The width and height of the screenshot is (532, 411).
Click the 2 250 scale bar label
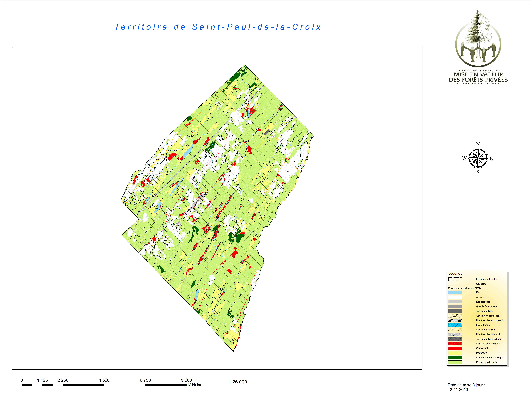click(63, 380)
